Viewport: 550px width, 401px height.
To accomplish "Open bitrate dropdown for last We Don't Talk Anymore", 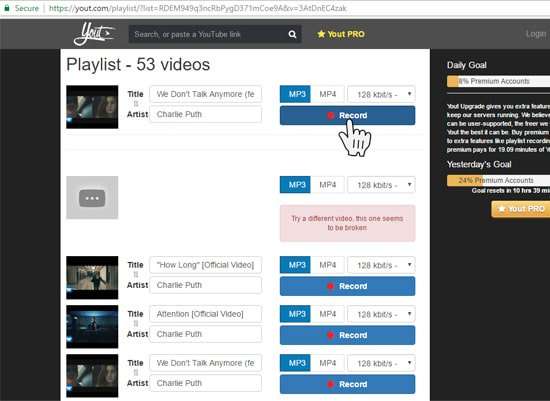I will coord(381,363).
